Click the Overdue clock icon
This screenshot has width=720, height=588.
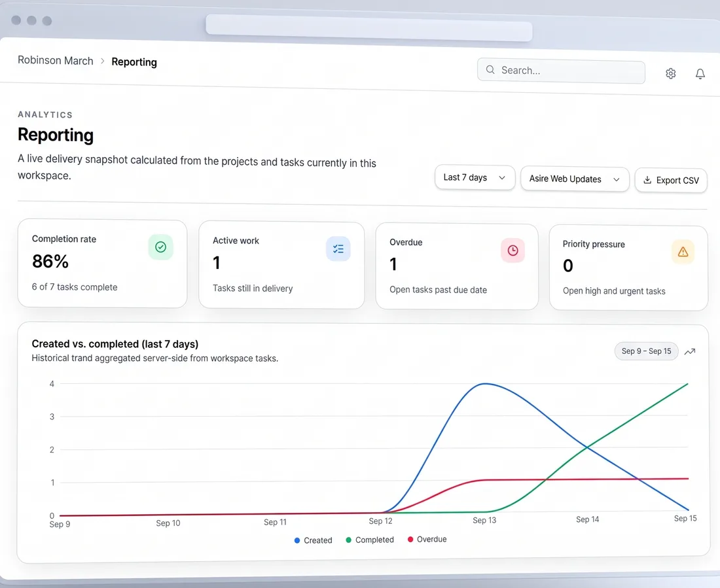513,250
